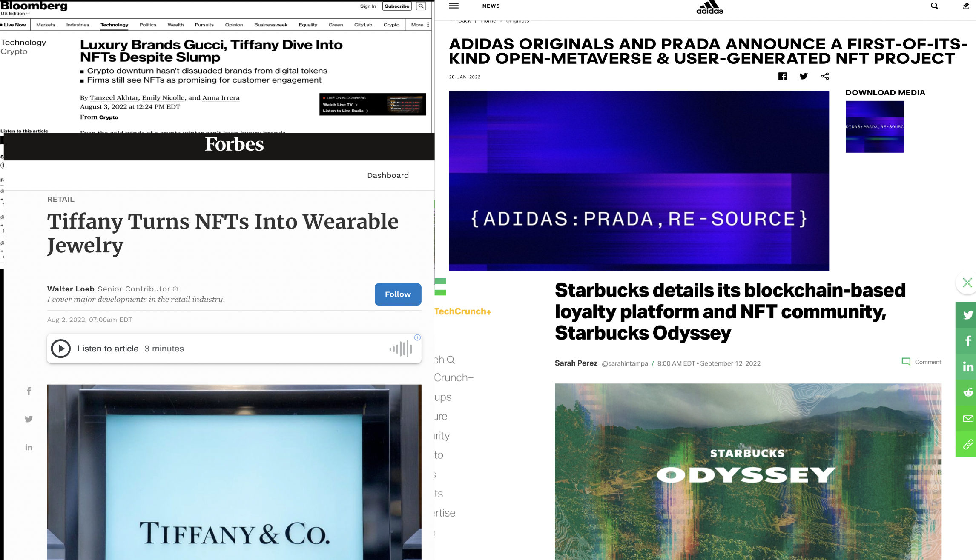Select Crypto in the Bloomberg navigation
Image resolution: width=976 pixels, height=560 pixels.
coord(391,25)
